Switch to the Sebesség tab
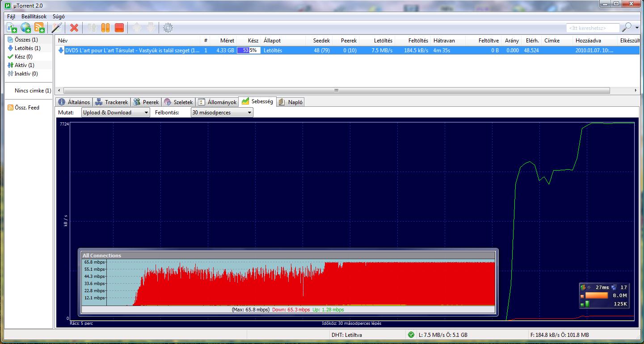The width and height of the screenshot is (644, 344). click(257, 101)
